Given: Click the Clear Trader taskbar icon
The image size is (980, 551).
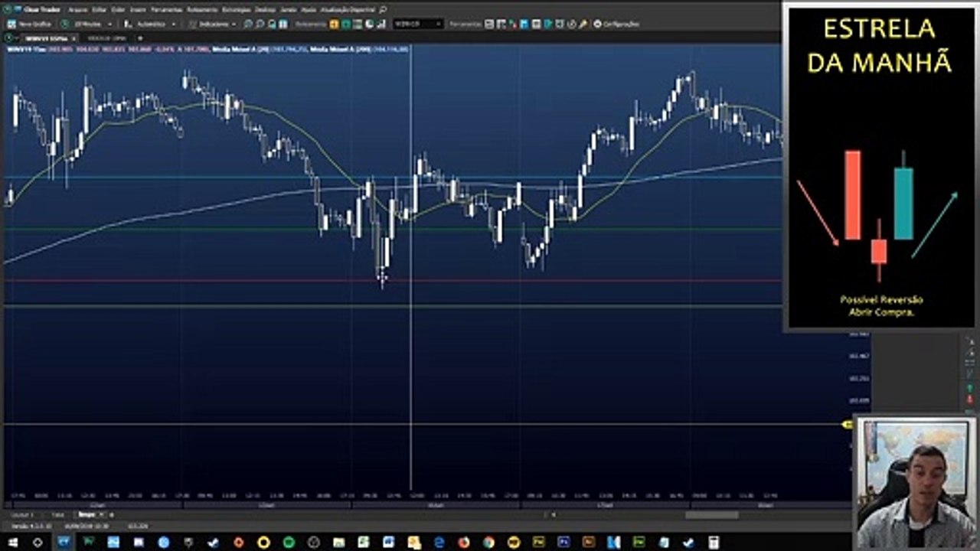Looking at the screenshot, I should click(64, 543).
